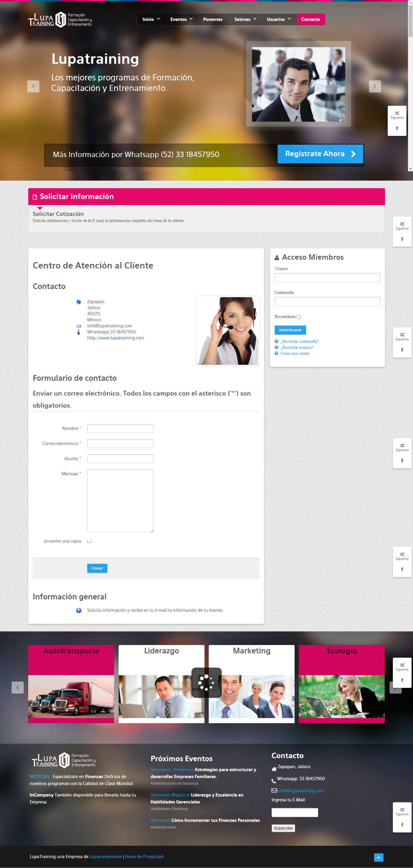Go to the Ponentes menu item
This screenshot has width=413, height=868.
pyautogui.click(x=213, y=20)
